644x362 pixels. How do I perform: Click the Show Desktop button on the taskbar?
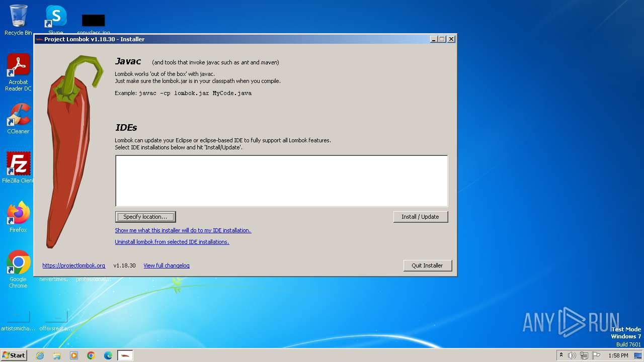click(638, 355)
